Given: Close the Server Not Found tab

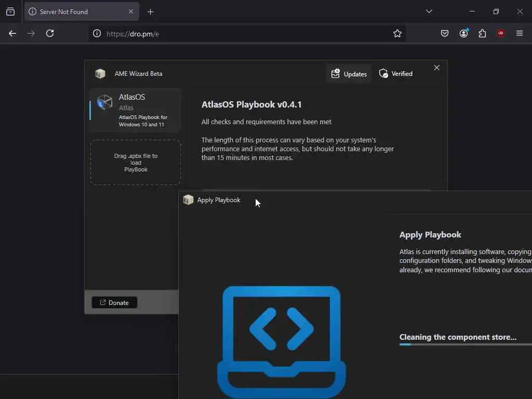Looking at the screenshot, I should point(131,11).
